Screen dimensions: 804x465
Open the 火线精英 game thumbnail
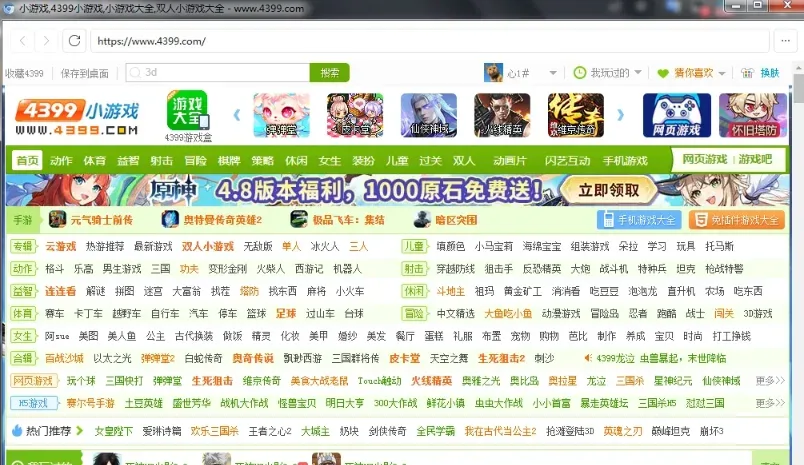click(502, 115)
